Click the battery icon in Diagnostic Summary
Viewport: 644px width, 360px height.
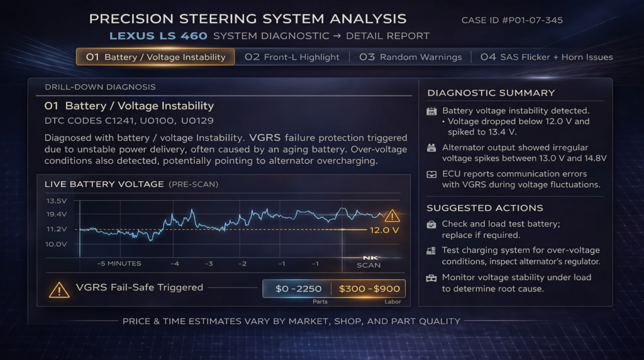(x=432, y=111)
